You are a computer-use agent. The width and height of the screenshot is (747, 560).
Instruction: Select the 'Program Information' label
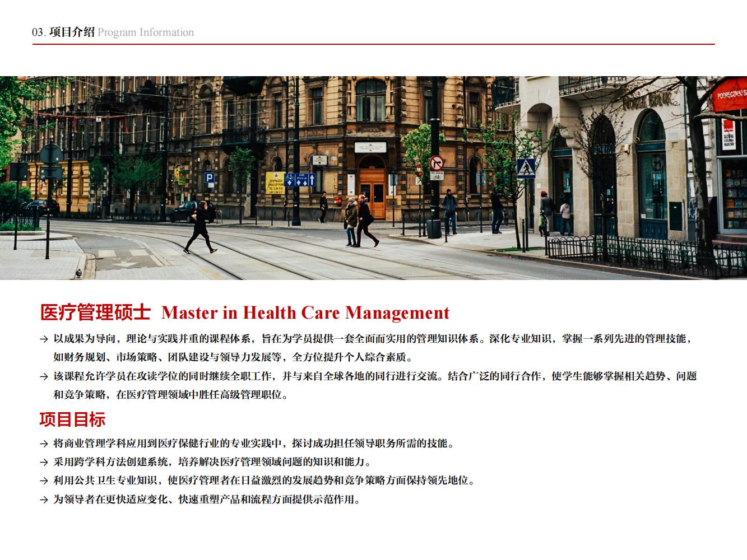pos(146,32)
